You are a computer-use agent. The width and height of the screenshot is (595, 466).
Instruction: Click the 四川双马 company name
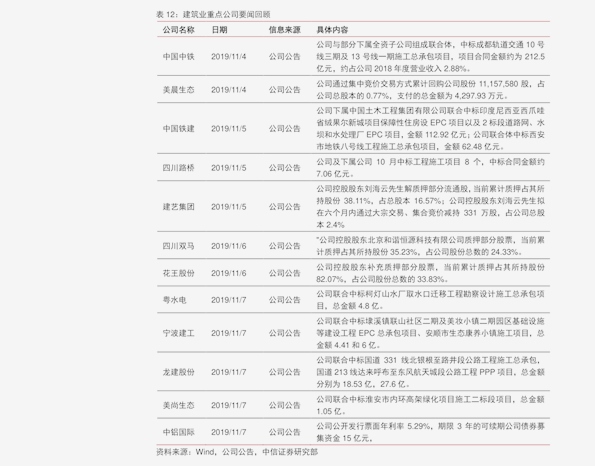[178, 246]
